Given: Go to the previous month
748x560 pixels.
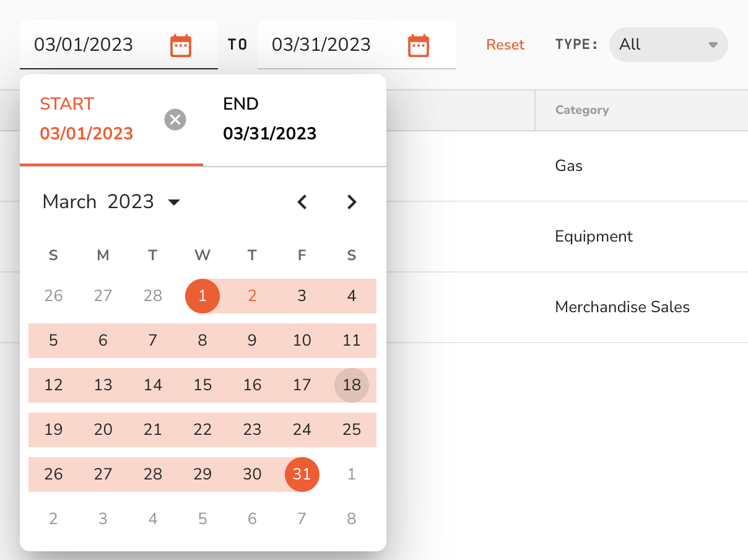Looking at the screenshot, I should (302, 202).
